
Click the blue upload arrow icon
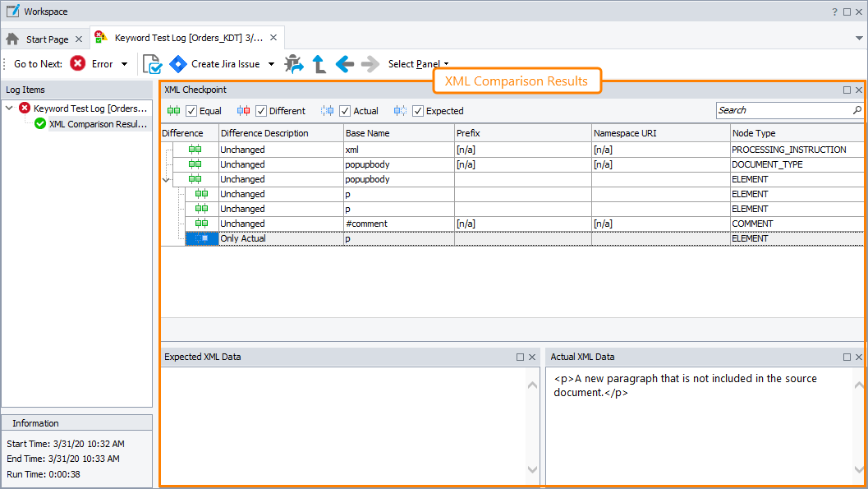319,63
